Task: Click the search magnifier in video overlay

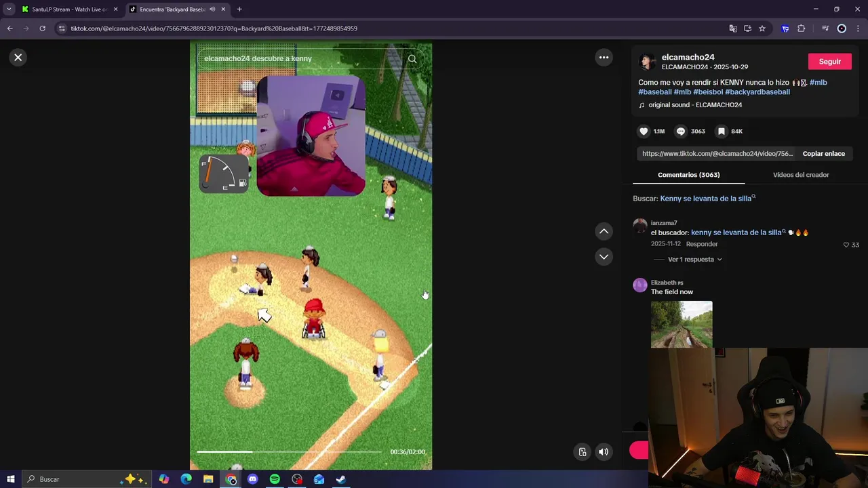Action: click(x=412, y=59)
